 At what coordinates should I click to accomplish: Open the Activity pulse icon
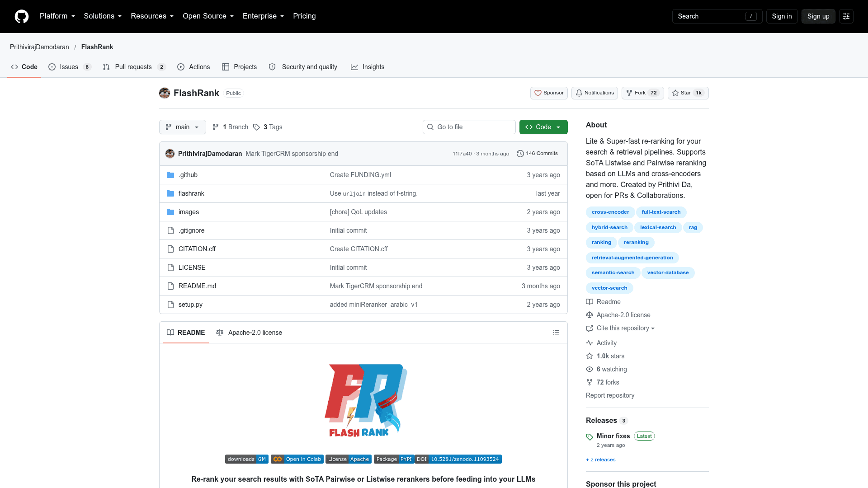click(590, 343)
